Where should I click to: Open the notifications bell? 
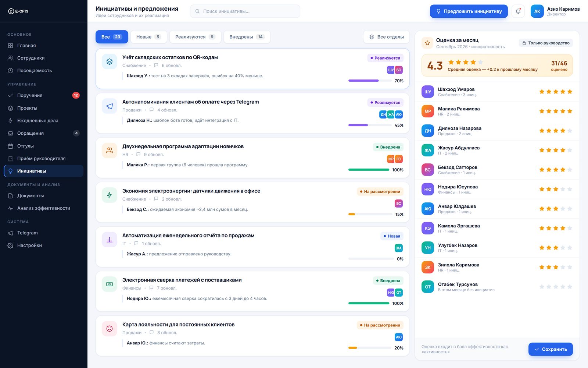coord(518,11)
